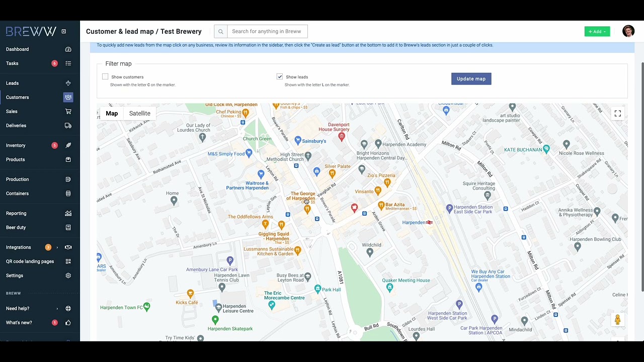Click the Silver Palate restaurant pin
Image resolution: width=644 pixels, height=362 pixels.
pos(332,173)
